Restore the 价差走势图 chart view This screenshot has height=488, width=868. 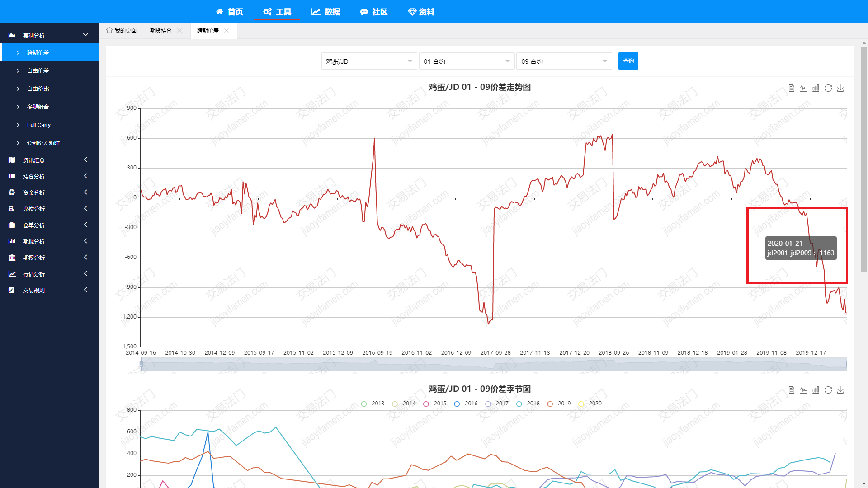pos(828,88)
